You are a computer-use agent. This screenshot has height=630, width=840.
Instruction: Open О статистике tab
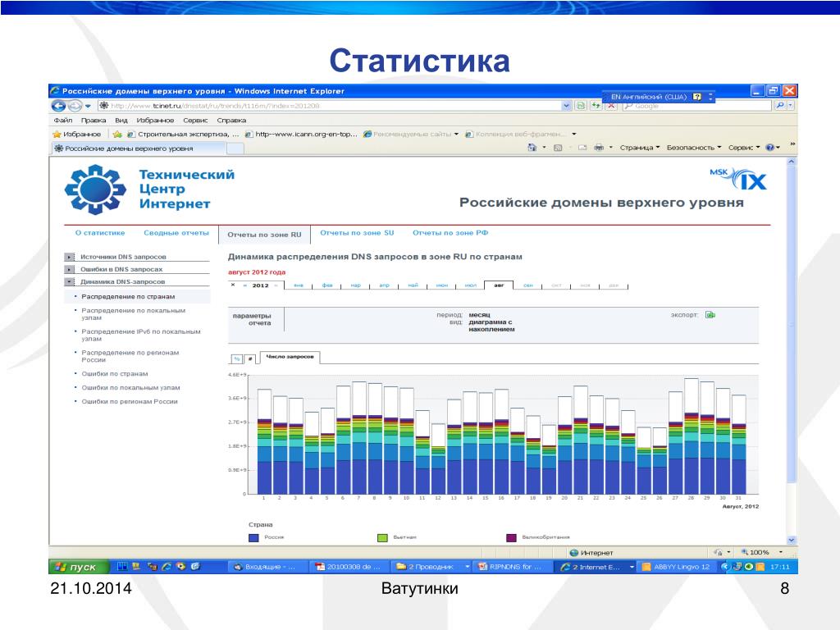100,233
